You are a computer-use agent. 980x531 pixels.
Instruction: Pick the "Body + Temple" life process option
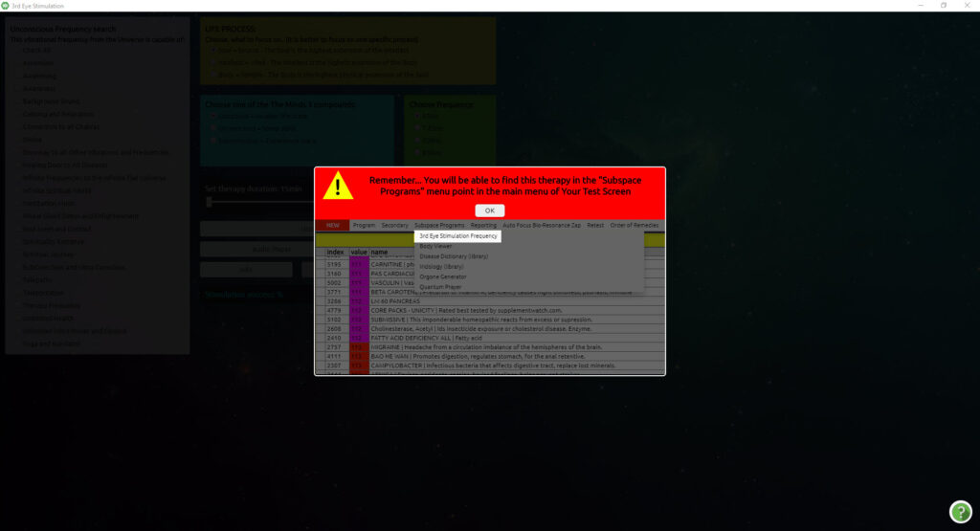212,73
